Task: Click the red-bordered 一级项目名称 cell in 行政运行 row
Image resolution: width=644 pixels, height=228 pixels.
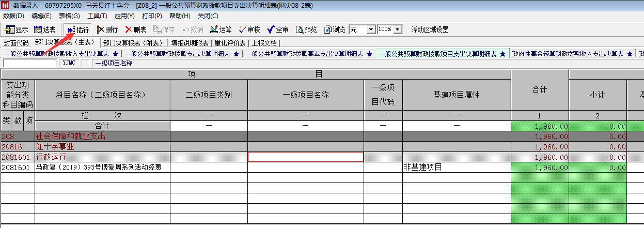Action: pyautogui.click(x=306, y=157)
